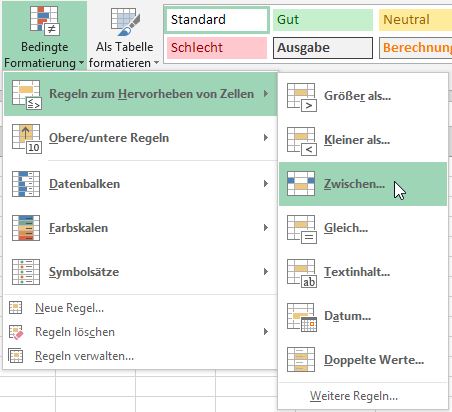Expand the Regeln löschen submenu arrow

point(266,331)
